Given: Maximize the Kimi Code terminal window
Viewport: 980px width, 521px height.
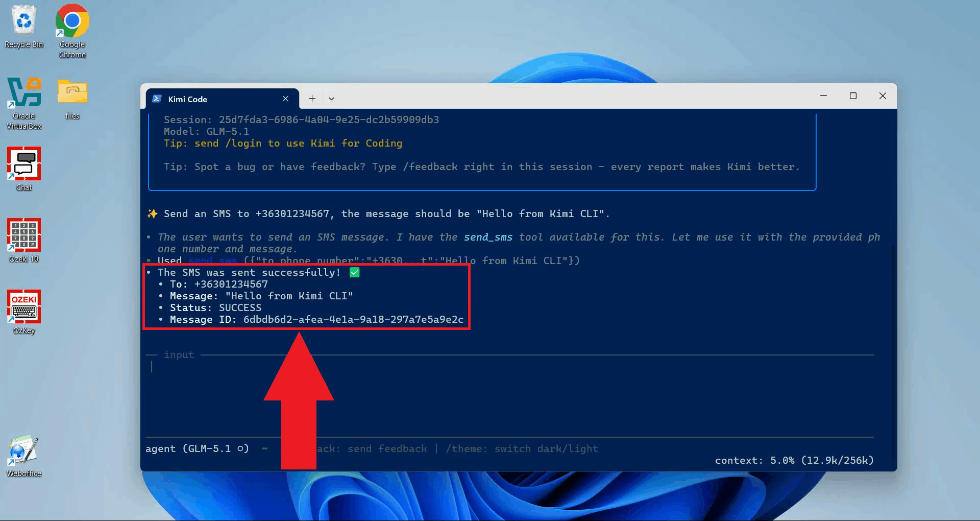Looking at the screenshot, I should point(853,96).
